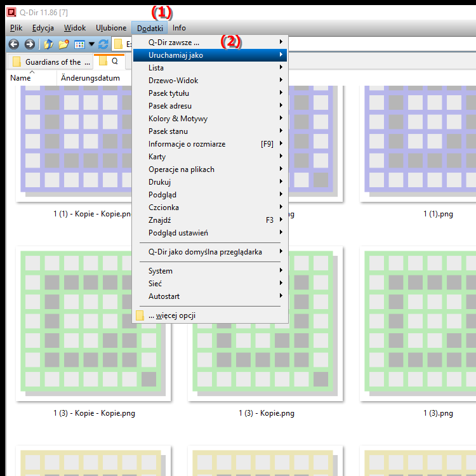Refresh with the blue arrows icon
This screenshot has width=476, height=476.
[x=103, y=44]
